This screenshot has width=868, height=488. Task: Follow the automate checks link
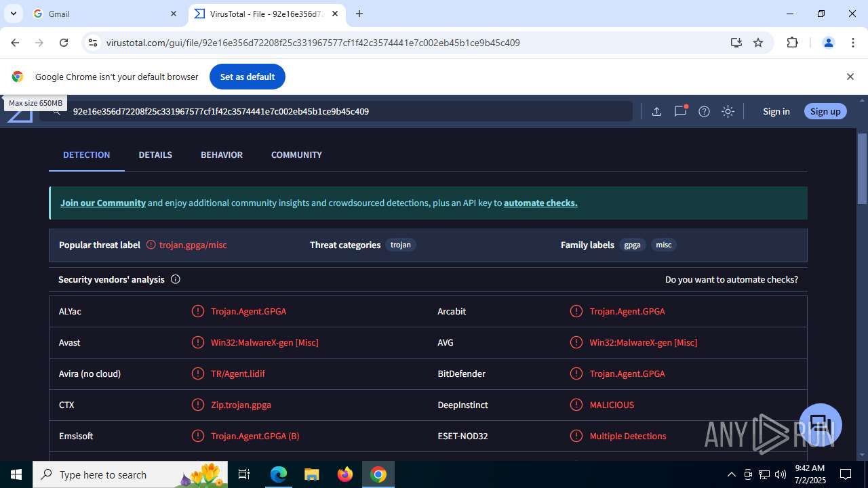click(540, 203)
